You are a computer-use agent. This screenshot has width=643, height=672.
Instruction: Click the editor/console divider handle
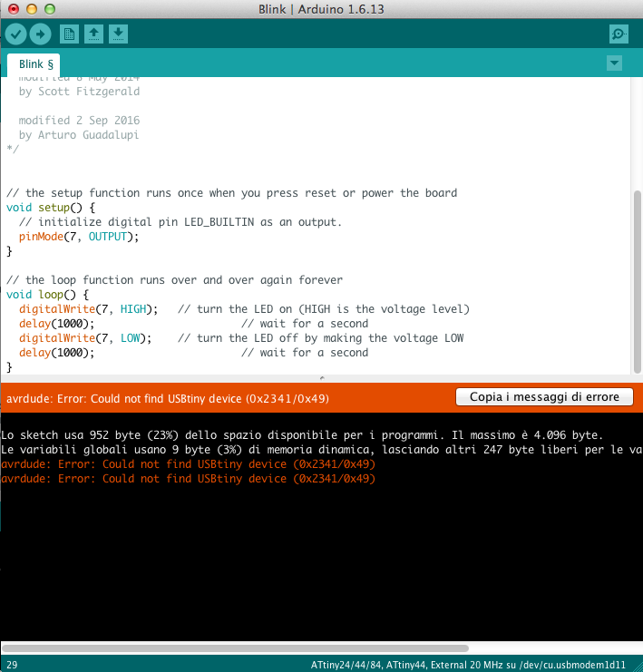pos(322,378)
